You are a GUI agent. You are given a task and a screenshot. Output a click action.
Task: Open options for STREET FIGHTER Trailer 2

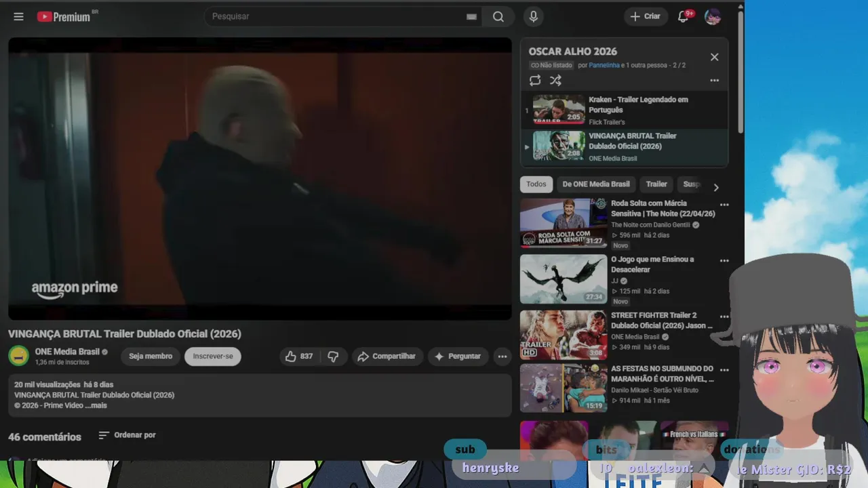724,317
